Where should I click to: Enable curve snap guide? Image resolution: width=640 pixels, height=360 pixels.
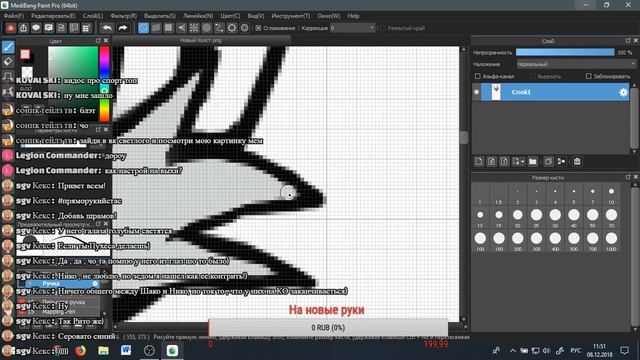click(219, 28)
